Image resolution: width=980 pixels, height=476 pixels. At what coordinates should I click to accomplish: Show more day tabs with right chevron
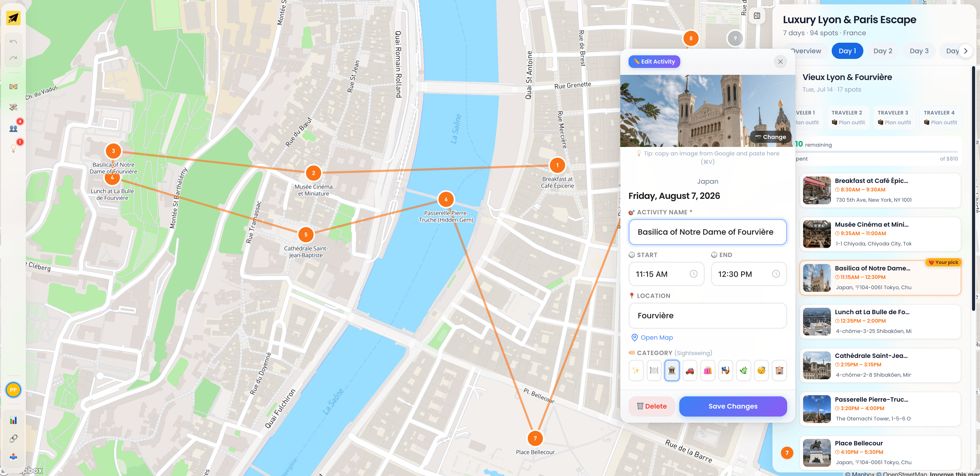point(966,51)
